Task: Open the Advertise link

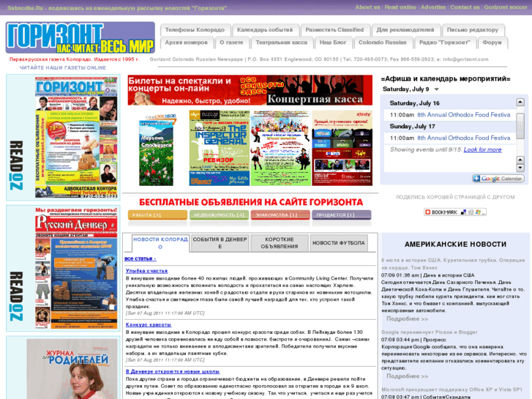Action: tap(433, 7)
